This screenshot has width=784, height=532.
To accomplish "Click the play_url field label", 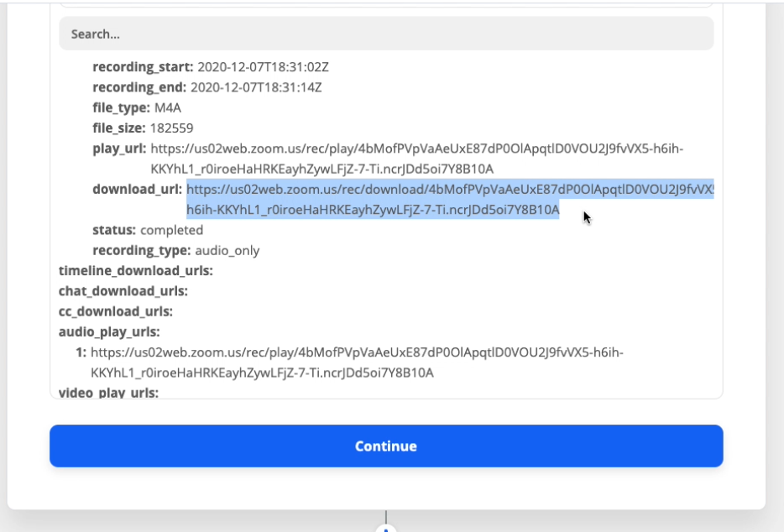I will coord(119,149).
